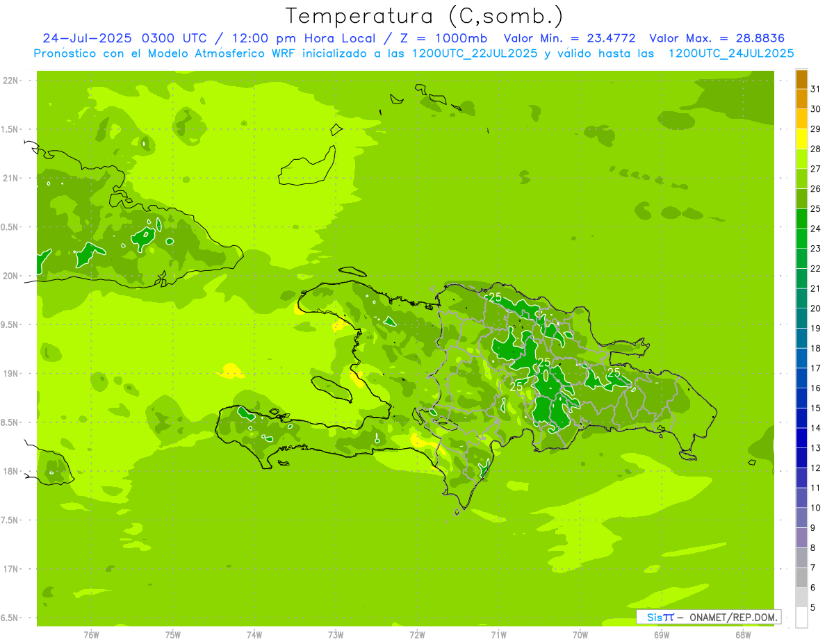Select the 'Valor Min. = 23.4772' text
The image size is (834, 644).
pos(569,38)
